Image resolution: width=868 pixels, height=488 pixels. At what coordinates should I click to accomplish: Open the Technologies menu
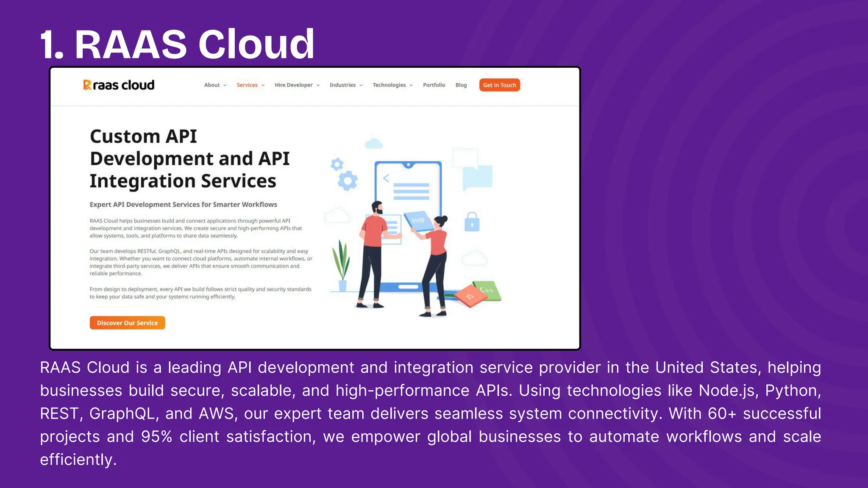click(389, 85)
